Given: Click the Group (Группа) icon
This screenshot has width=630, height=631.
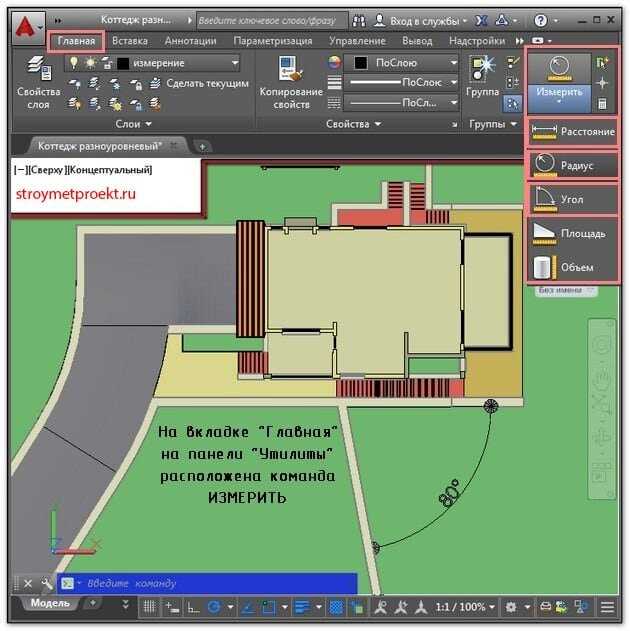Looking at the screenshot, I should [x=482, y=76].
